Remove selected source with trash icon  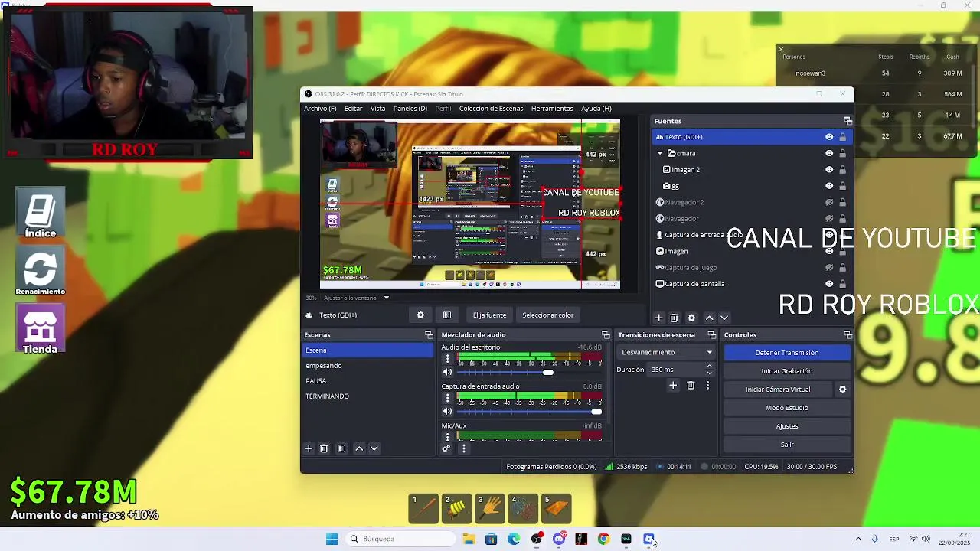[x=674, y=318]
